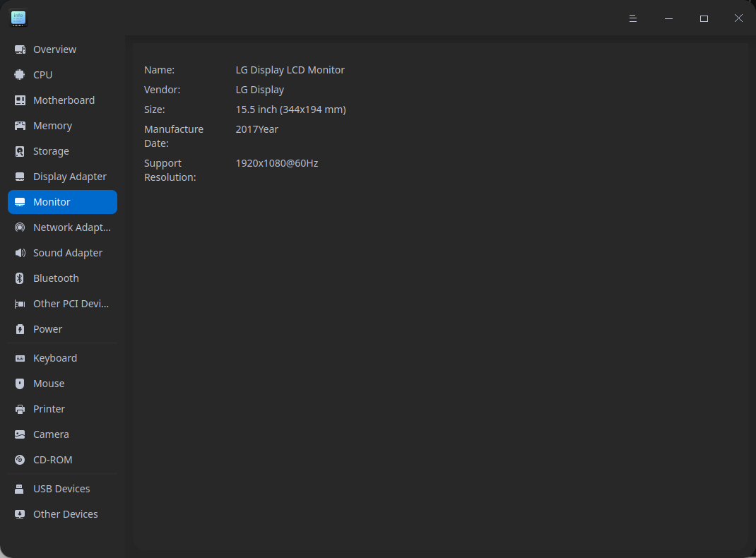Click the "Size:" field label
756x558 pixels.
click(154, 110)
